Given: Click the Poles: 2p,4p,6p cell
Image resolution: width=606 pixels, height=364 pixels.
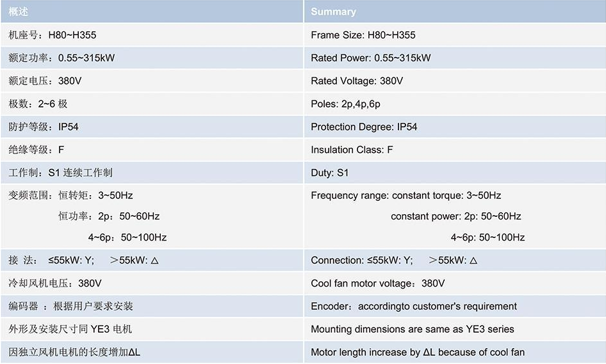Looking at the screenshot, I should pos(455,104).
